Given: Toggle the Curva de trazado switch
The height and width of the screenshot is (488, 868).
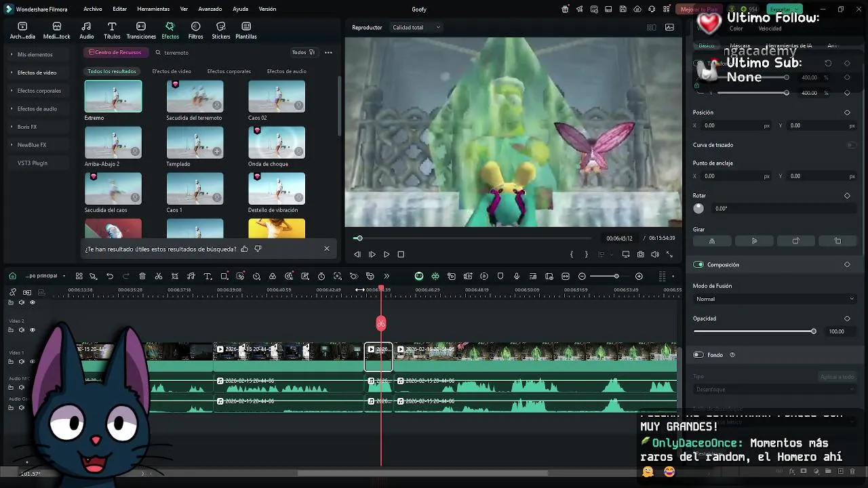Looking at the screenshot, I should click(851, 145).
